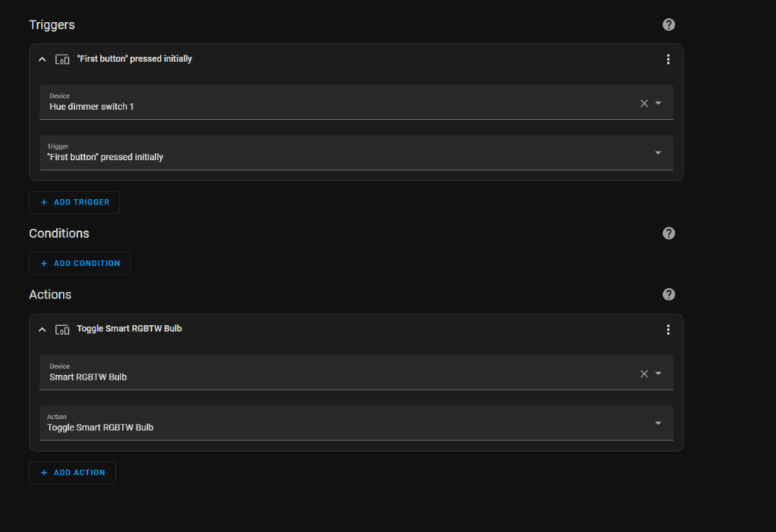The width and height of the screenshot is (776, 532).
Task: Click the device icon on the trigger header
Action: click(63, 59)
